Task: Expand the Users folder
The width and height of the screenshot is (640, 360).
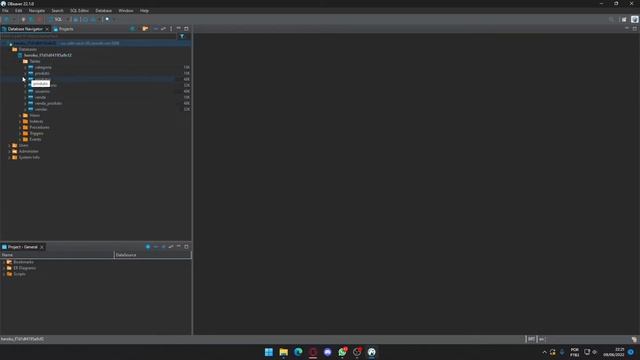Action: click(x=9, y=145)
